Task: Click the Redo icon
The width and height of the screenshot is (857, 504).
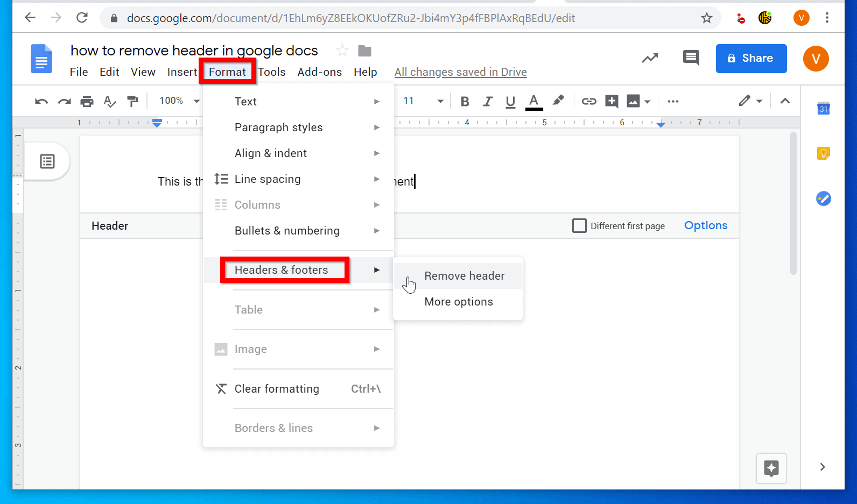Action: coord(65,101)
